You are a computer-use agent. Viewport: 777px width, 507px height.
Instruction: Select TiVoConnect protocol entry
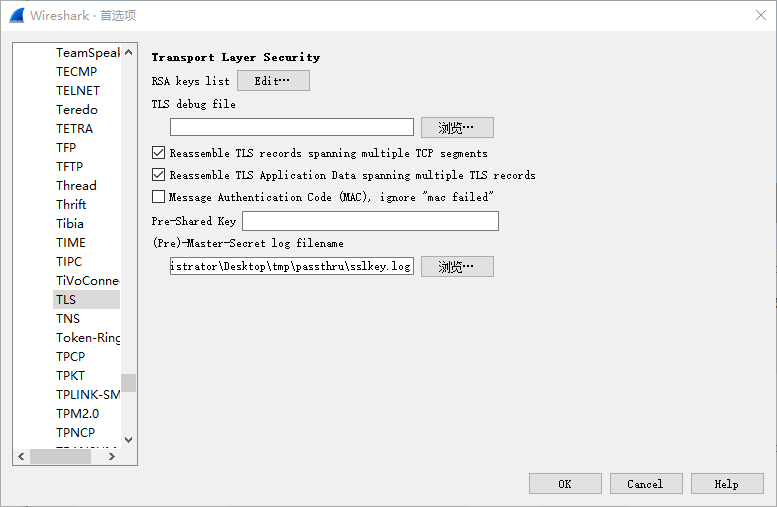click(x=87, y=281)
